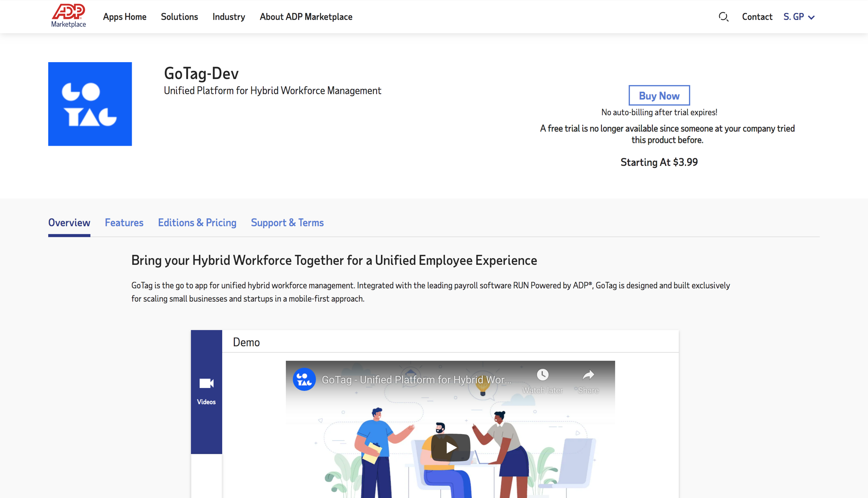The width and height of the screenshot is (868, 498).
Task: Play the GoTag demo video
Action: (450, 447)
